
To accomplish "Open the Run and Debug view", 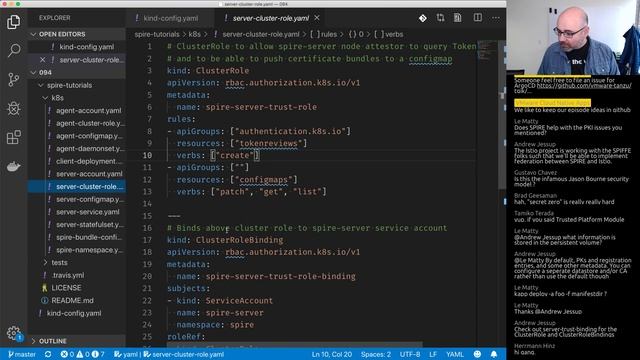I will 13,109.
